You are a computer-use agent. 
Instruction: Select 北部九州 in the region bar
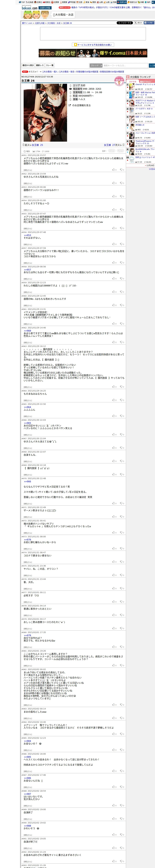122,2
